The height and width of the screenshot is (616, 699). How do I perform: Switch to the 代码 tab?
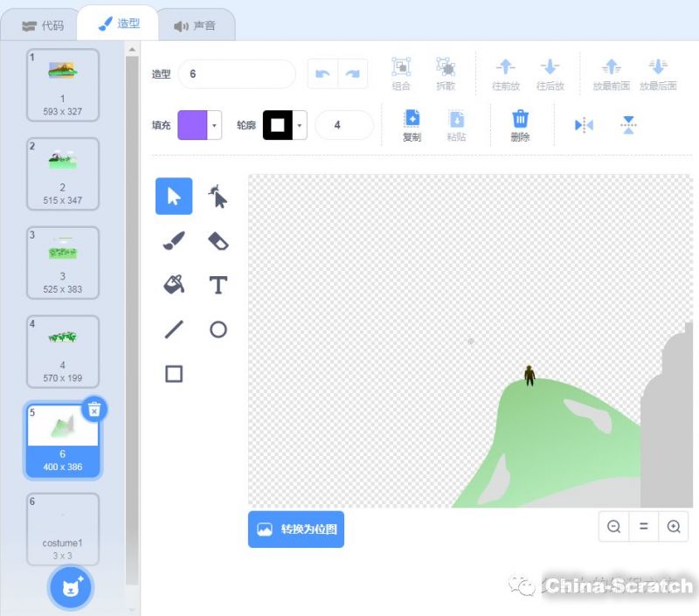click(x=43, y=25)
